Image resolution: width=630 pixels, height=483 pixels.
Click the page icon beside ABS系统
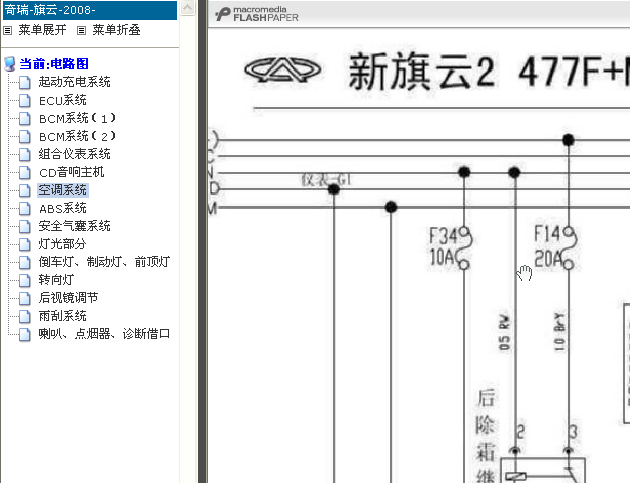coord(25,209)
